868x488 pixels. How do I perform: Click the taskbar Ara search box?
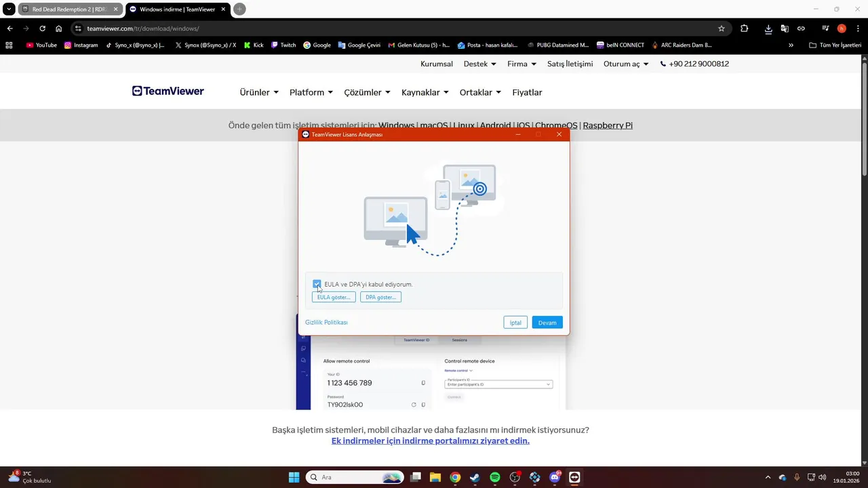[355, 477]
